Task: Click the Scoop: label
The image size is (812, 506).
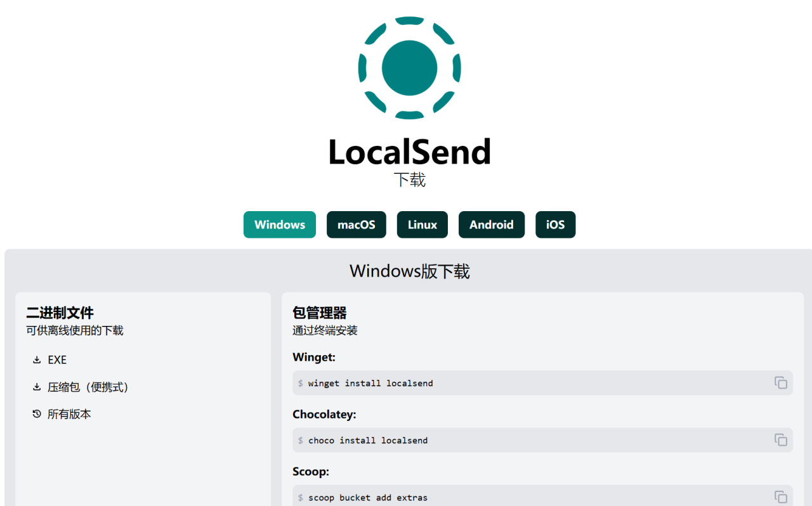Action: tap(311, 472)
